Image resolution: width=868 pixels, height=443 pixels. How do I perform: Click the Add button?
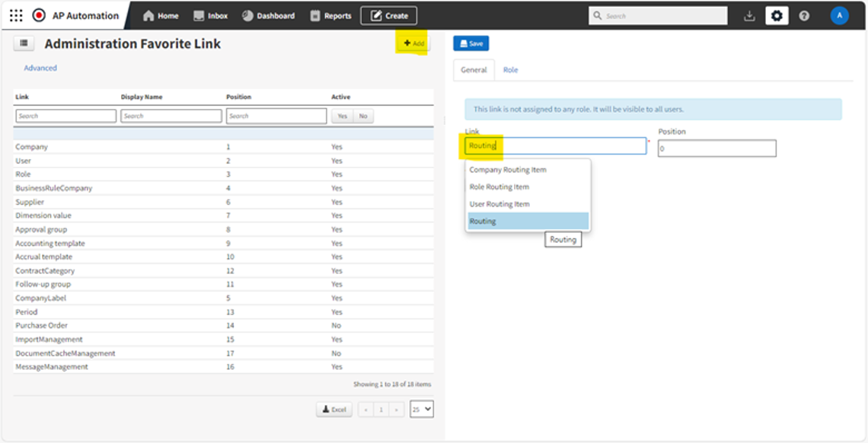tap(413, 43)
